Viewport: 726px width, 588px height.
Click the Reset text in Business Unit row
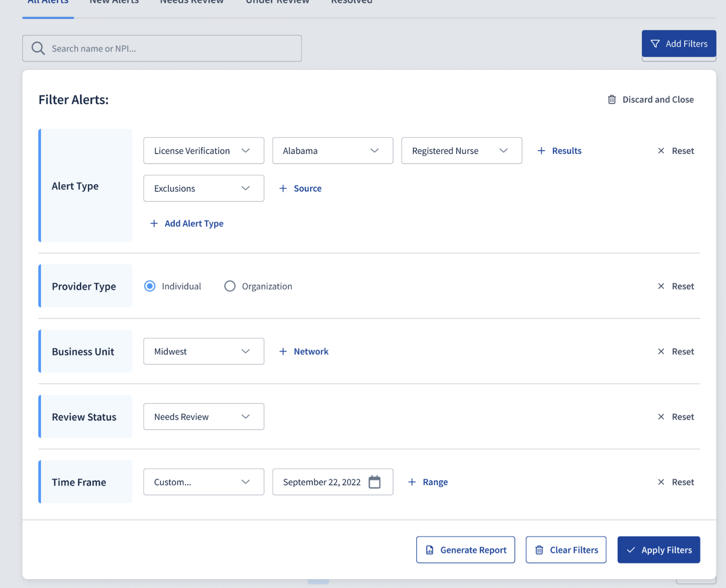point(683,352)
